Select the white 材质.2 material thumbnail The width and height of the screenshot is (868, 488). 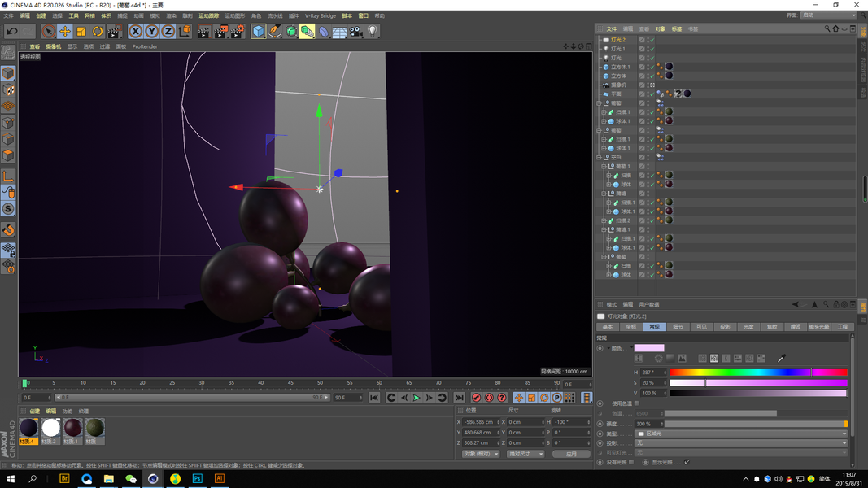(51, 427)
